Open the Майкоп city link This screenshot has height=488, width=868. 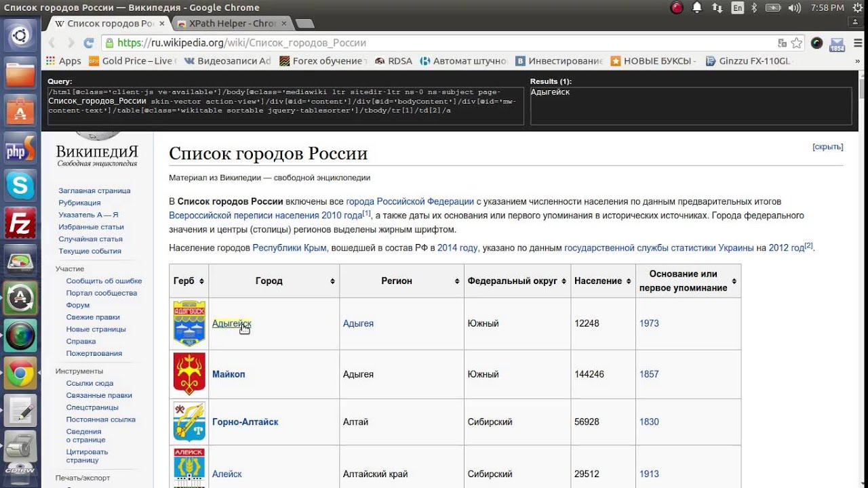(x=229, y=374)
